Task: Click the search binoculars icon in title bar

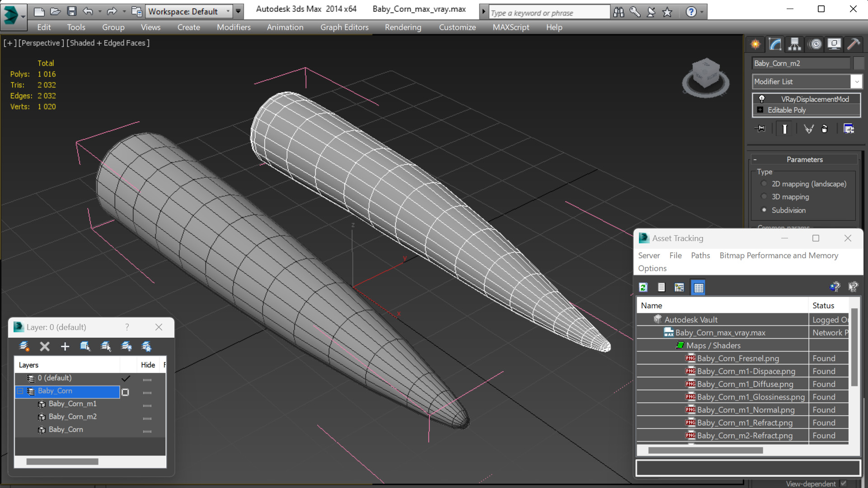Action: pos(619,12)
